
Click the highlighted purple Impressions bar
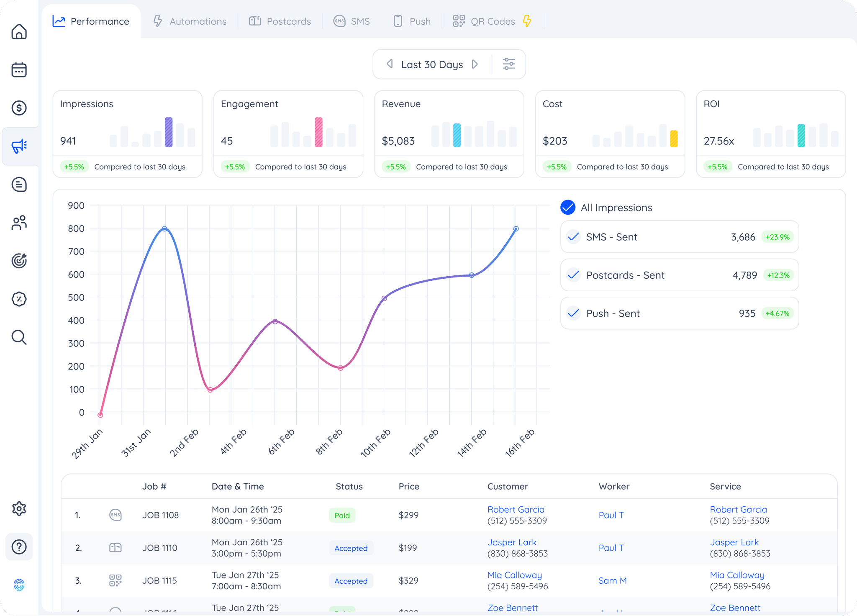169,132
